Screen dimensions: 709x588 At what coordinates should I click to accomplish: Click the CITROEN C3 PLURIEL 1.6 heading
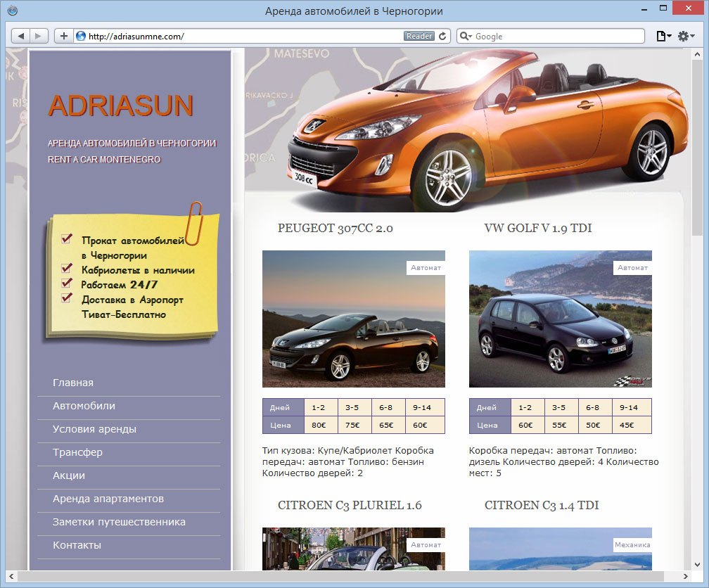350,505
